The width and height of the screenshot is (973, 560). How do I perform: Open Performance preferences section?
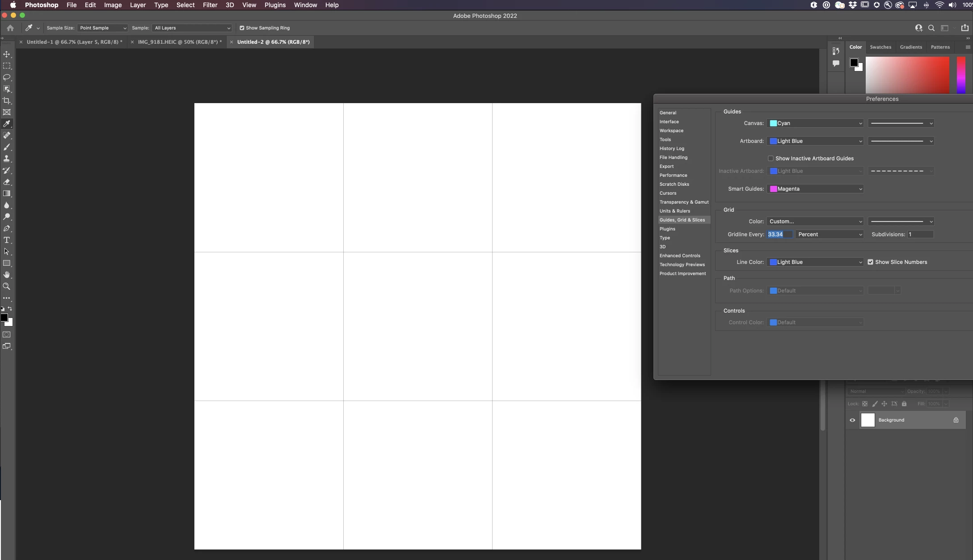pos(673,175)
